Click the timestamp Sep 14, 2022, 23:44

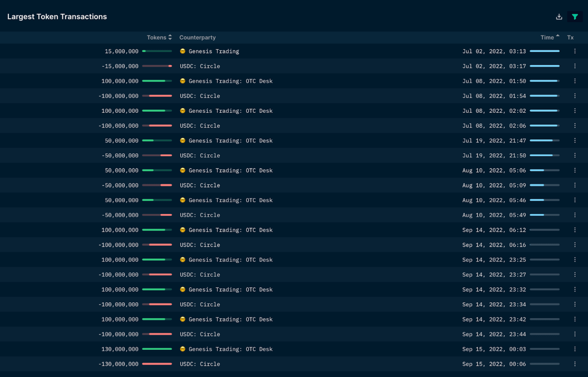coord(494,334)
